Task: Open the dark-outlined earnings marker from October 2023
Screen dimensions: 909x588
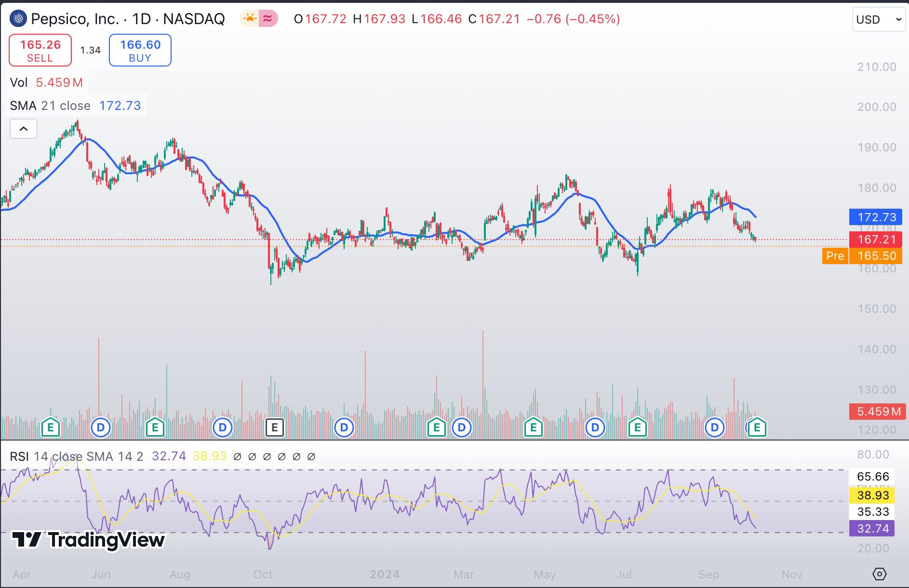Action: [275, 428]
